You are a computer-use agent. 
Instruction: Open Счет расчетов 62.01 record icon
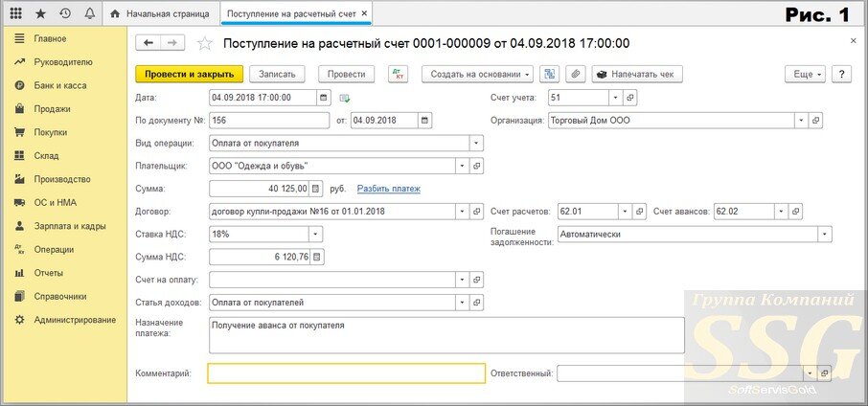pyautogui.click(x=639, y=212)
